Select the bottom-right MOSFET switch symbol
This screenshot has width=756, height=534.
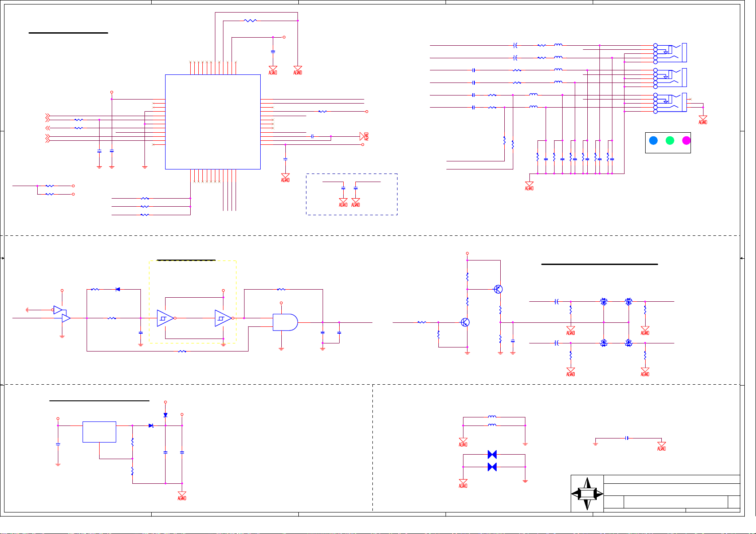pyautogui.click(x=629, y=343)
